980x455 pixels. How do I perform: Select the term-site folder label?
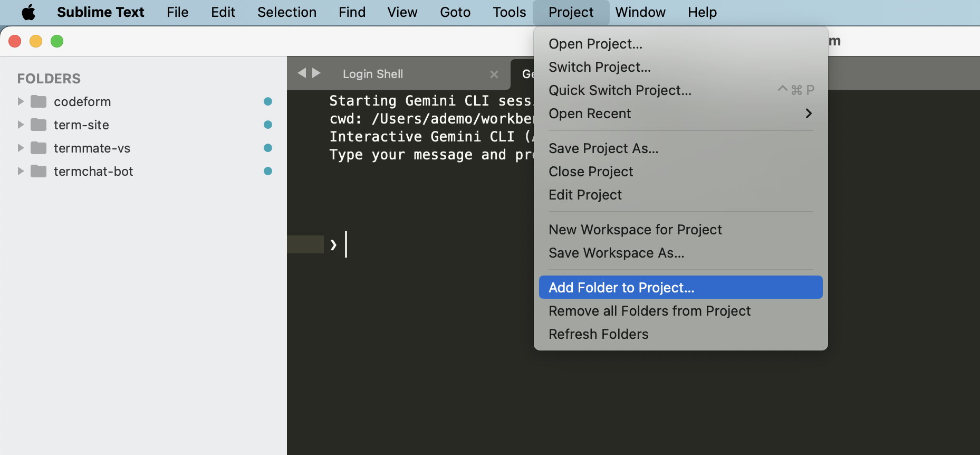[81, 125]
